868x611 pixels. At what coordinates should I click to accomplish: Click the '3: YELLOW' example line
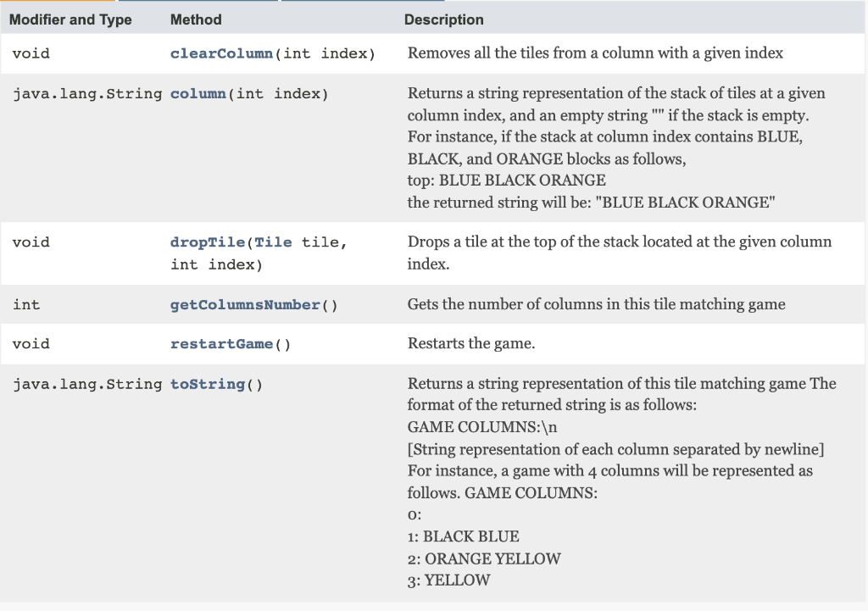pos(449,580)
